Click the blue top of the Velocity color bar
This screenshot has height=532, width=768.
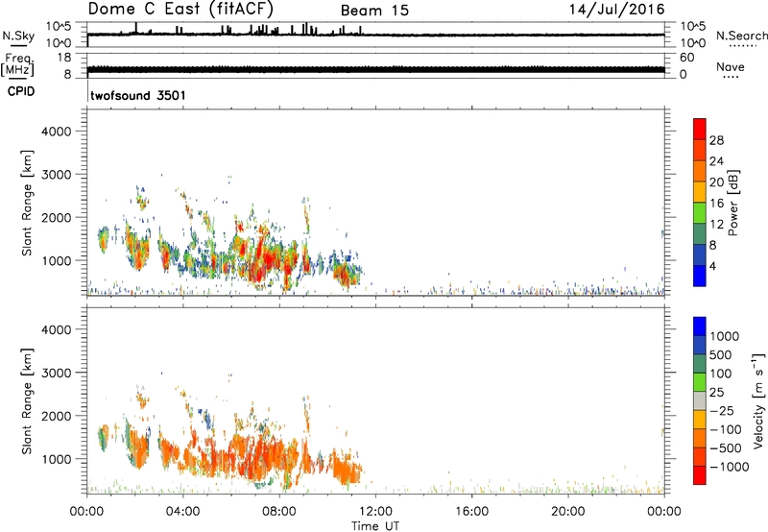coord(700,326)
